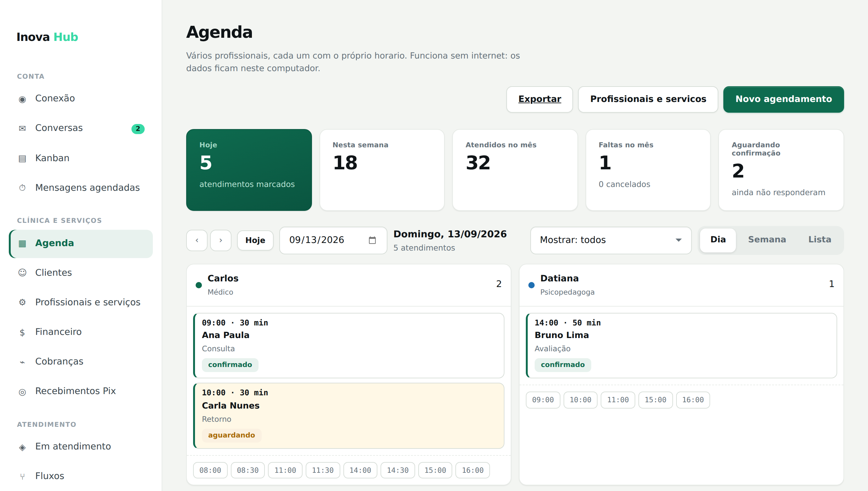Open the calendar picker icon in date field
Screen dimensions: 868x491
372,240
